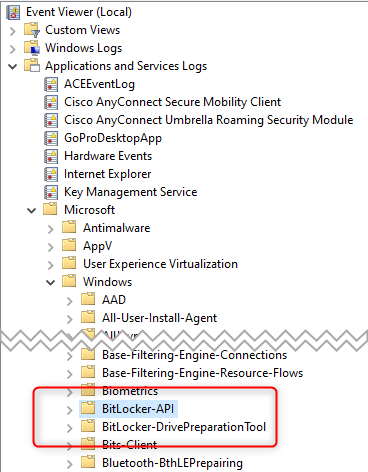Click the Custom Views filter folder icon
Image resolution: width=368 pixels, height=472 pixels.
32,30
